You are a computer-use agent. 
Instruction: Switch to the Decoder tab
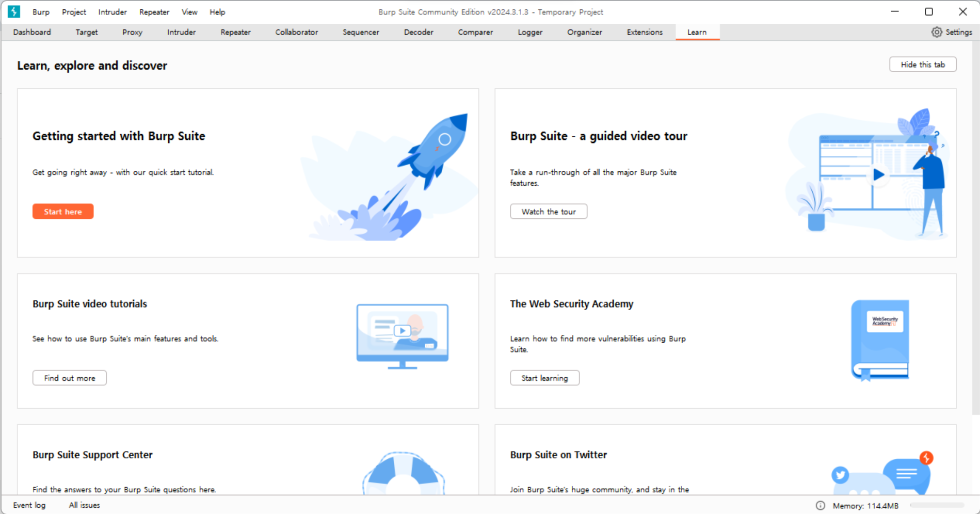[419, 32]
